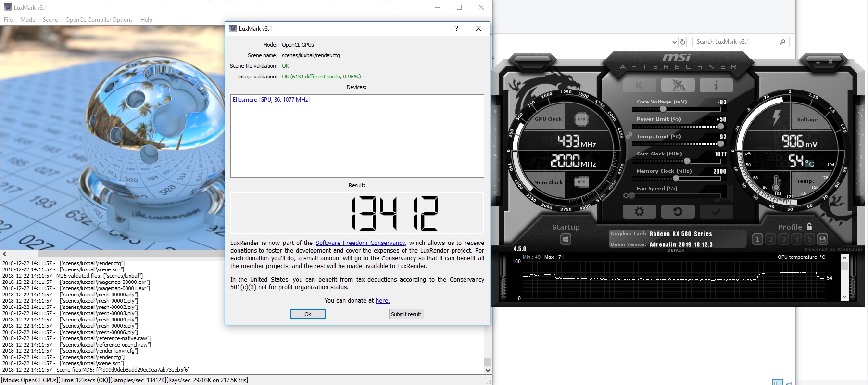
Task: Click DETACH below the driver version
Action: coord(676,250)
